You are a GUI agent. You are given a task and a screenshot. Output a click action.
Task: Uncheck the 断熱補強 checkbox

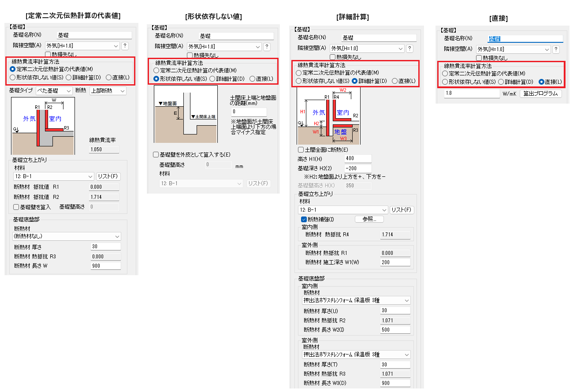click(304, 219)
